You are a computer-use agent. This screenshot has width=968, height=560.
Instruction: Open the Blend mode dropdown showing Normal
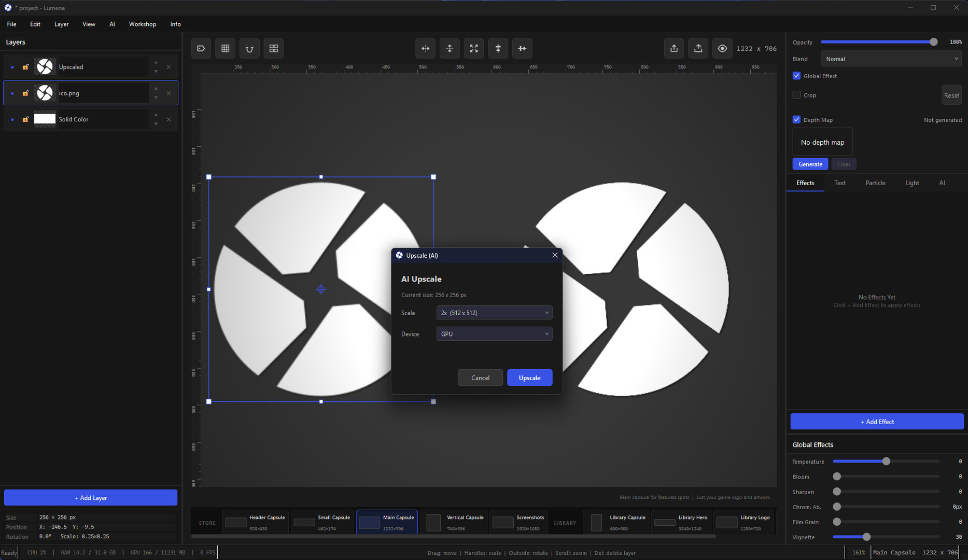click(x=890, y=59)
